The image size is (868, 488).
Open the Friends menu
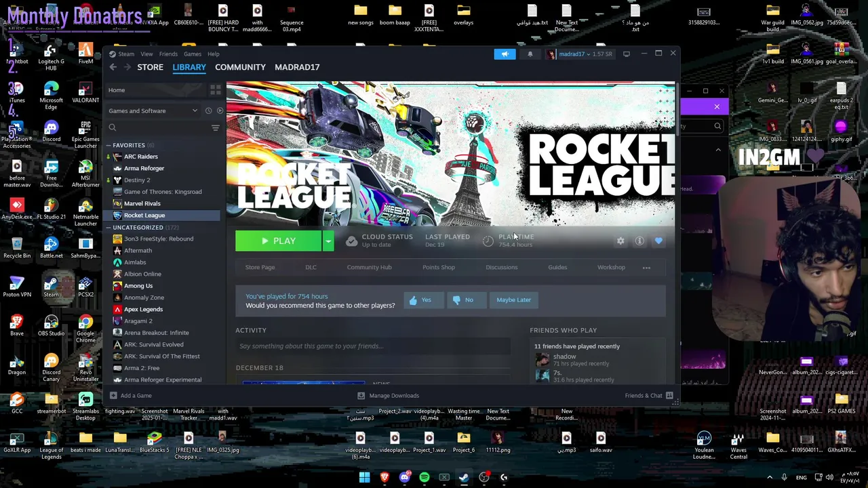[168, 54]
